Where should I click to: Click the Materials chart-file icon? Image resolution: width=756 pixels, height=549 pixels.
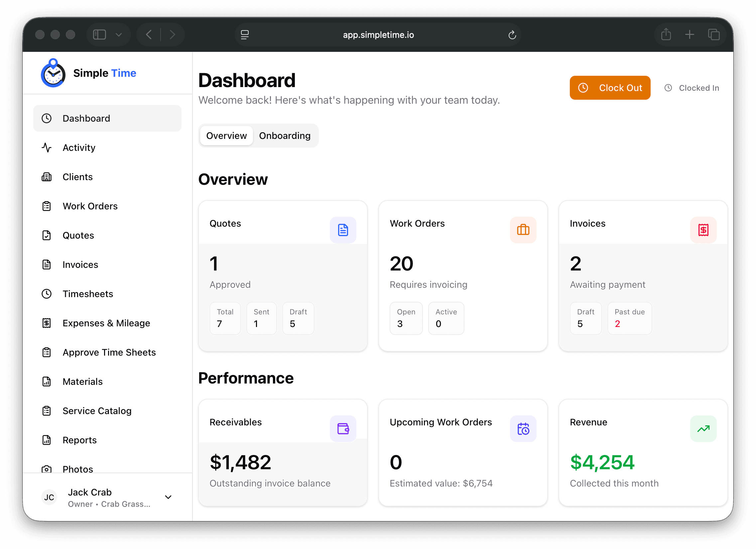[47, 382]
